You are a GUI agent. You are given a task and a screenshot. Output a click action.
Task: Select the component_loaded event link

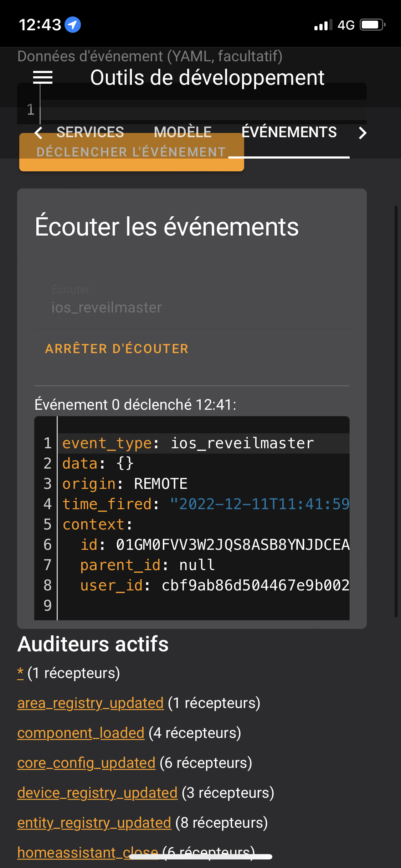(x=81, y=733)
